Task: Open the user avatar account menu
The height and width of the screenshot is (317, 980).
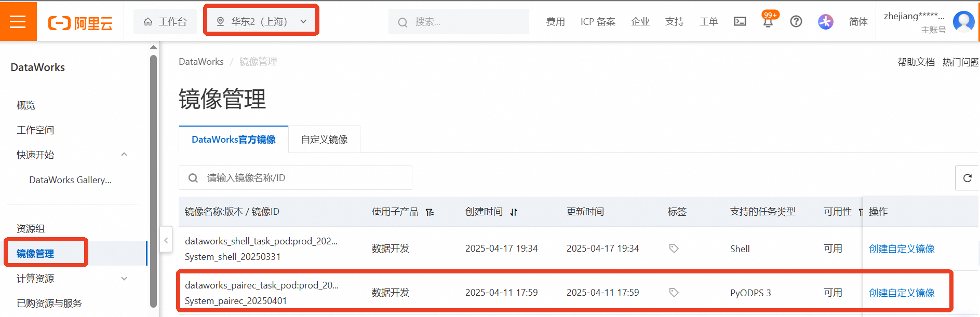Action: [x=964, y=21]
